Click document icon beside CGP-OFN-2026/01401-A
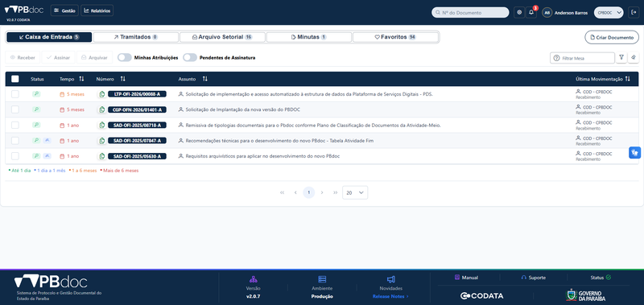The height and width of the screenshot is (305, 644). click(x=102, y=109)
